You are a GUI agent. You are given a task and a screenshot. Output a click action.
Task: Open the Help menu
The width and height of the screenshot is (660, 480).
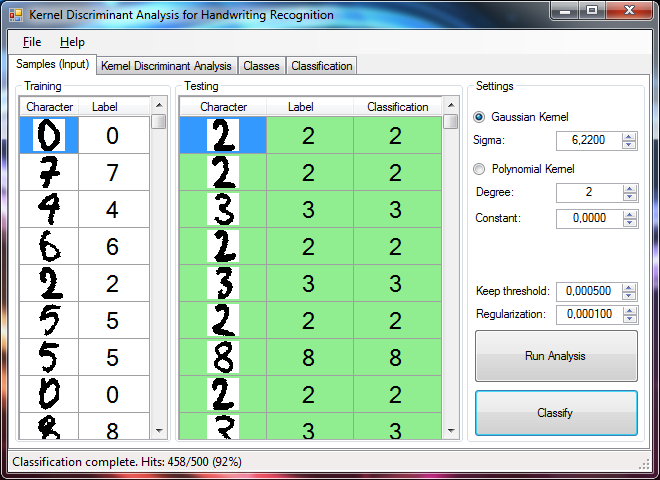click(x=72, y=42)
